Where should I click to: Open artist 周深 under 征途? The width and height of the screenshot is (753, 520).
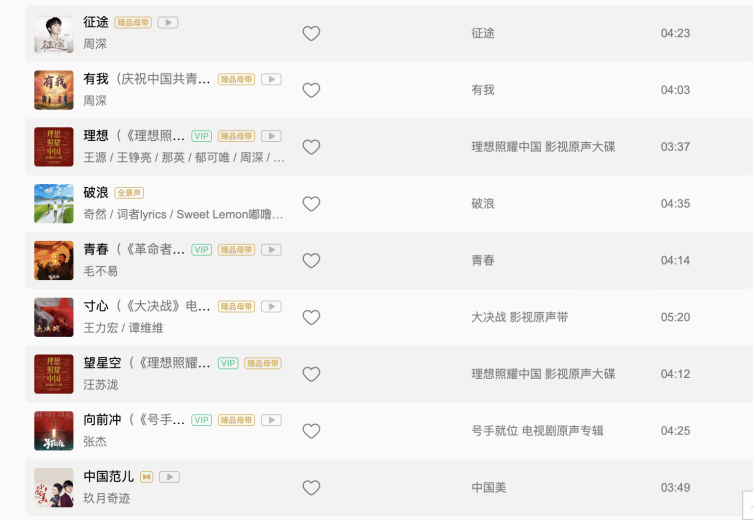95,44
